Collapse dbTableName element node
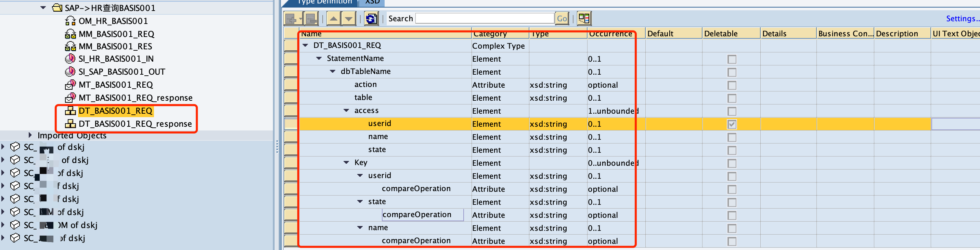The width and height of the screenshot is (980, 250). click(x=333, y=71)
